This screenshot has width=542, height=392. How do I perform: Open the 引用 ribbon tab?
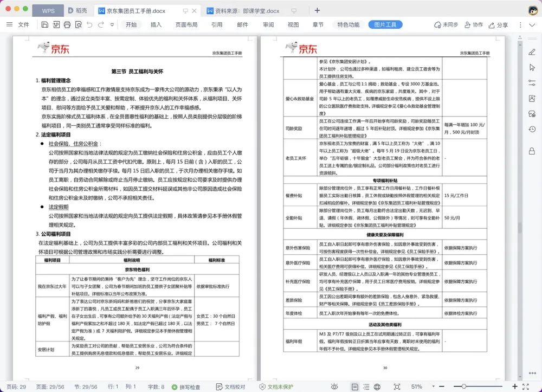tap(217, 24)
